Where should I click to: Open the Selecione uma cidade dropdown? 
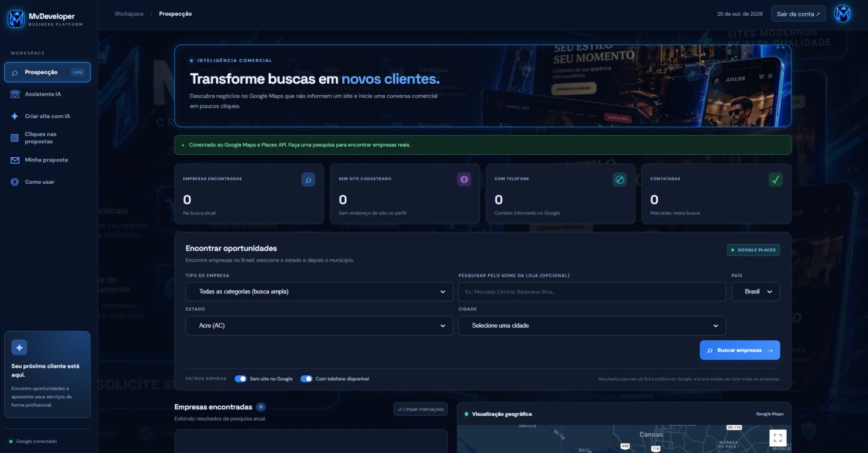click(x=592, y=326)
